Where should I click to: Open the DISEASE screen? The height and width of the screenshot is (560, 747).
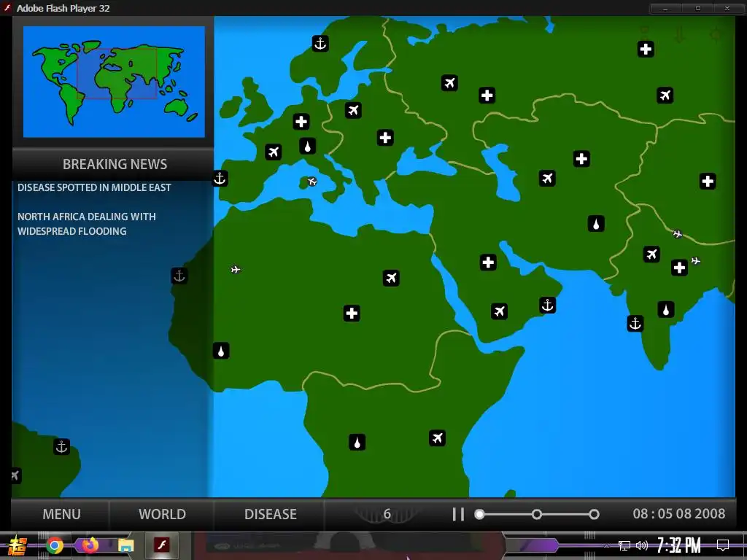pyautogui.click(x=270, y=514)
